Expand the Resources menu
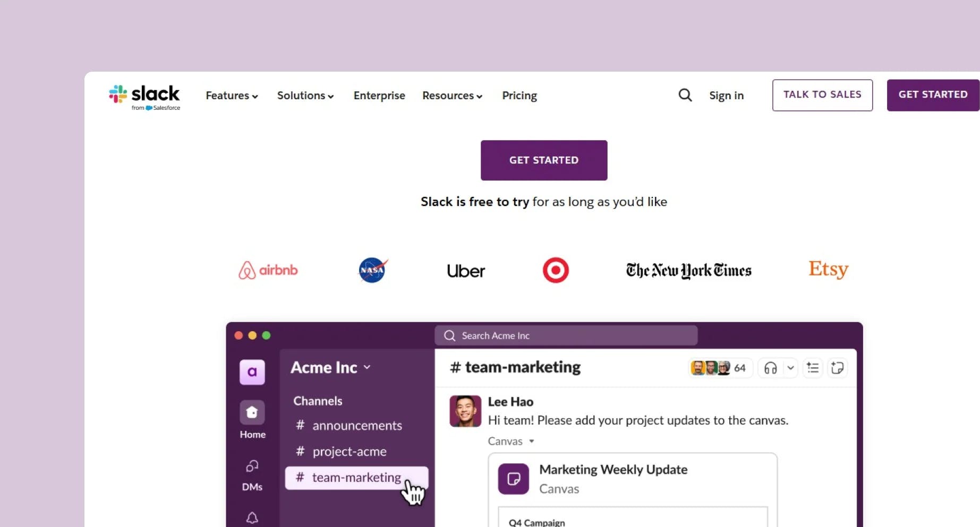 453,96
